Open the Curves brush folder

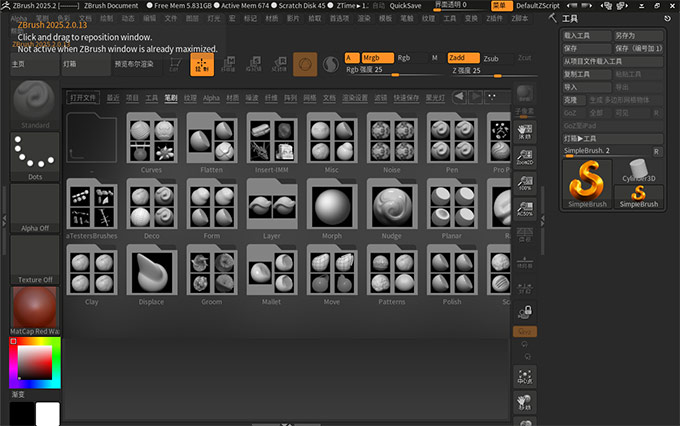pos(151,141)
